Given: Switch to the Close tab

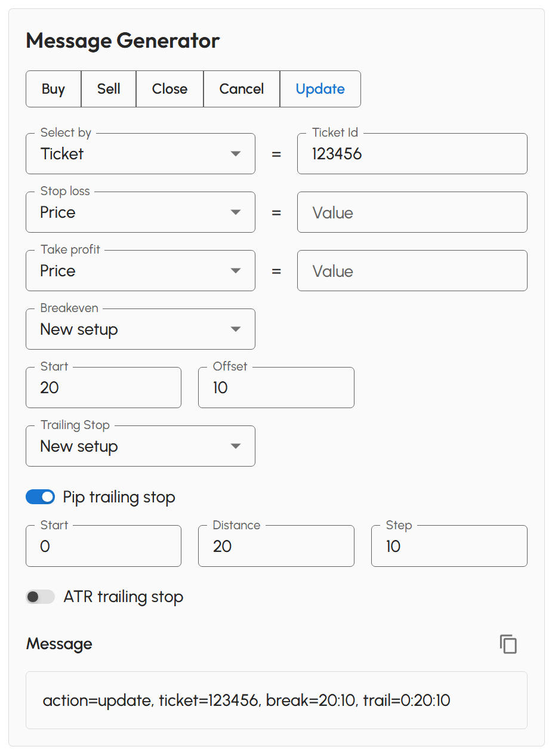Looking at the screenshot, I should coord(169,88).
